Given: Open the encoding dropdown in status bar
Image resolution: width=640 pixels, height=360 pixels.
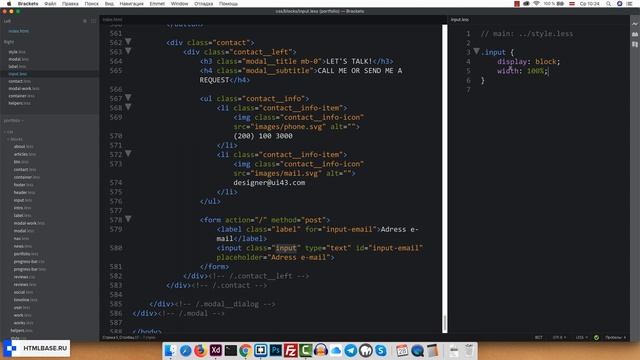Looking at the screenshot, I should (x=559, y=338).
